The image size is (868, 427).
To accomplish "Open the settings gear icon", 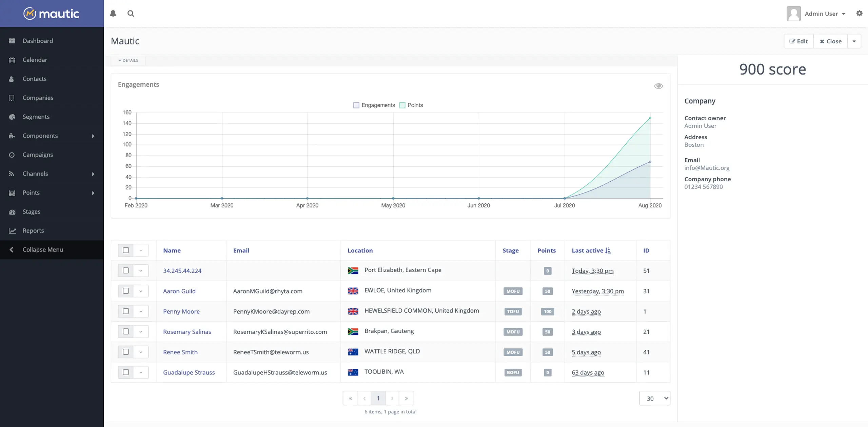I will 859,14.
